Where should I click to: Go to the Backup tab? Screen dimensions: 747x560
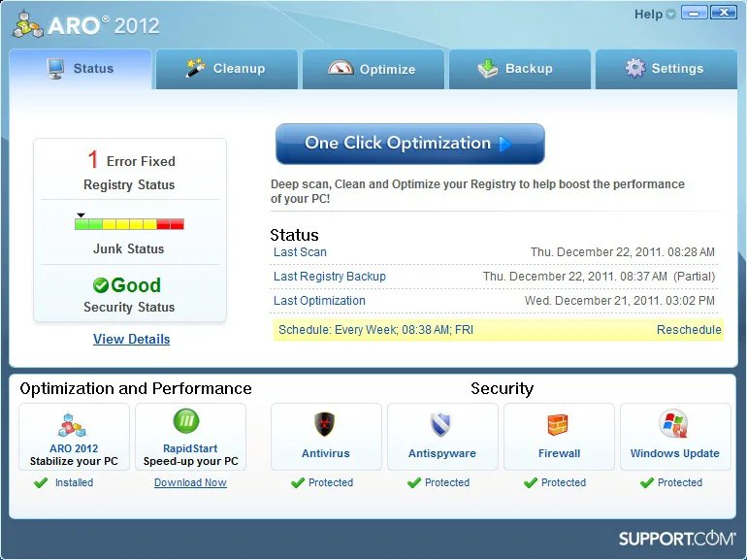click(520, 69)
